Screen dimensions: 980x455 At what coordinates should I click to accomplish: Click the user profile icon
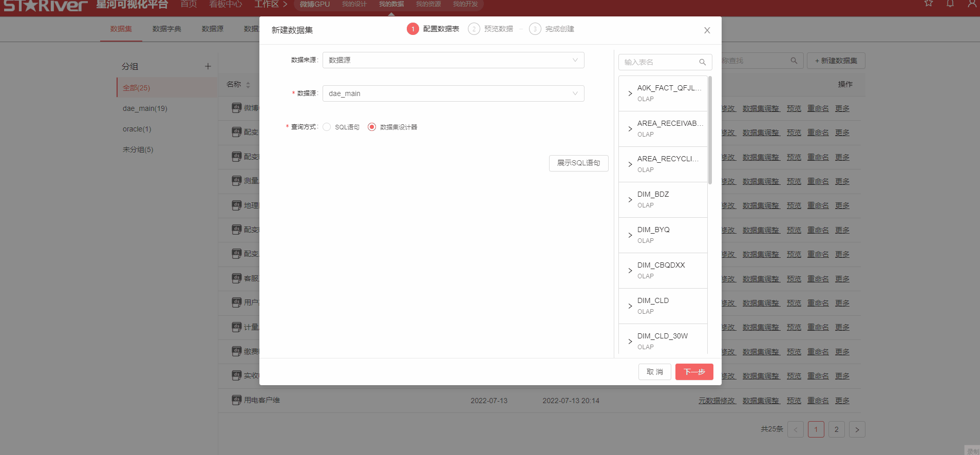coord(972,4)
